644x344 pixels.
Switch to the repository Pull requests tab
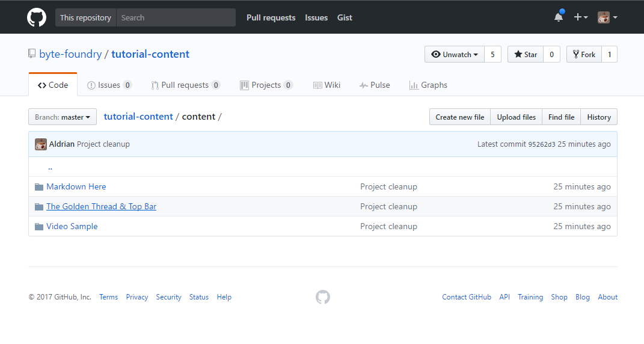point(186,85)
